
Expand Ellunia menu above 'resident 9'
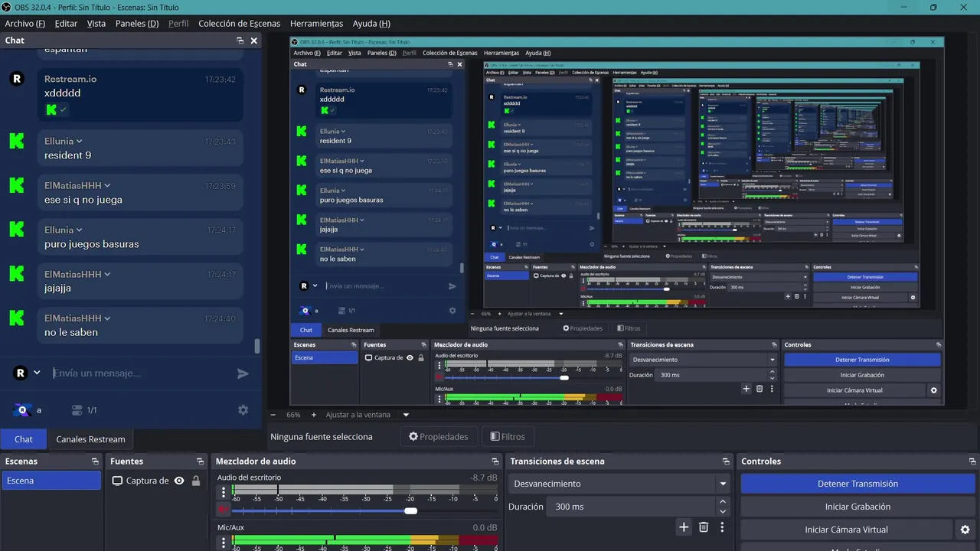79,142
